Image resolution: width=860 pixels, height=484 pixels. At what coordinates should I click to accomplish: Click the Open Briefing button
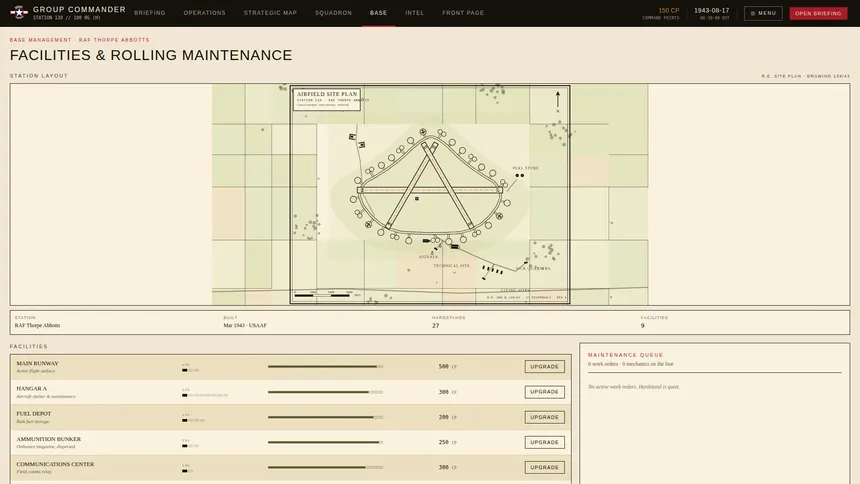[x=818, y=13]
